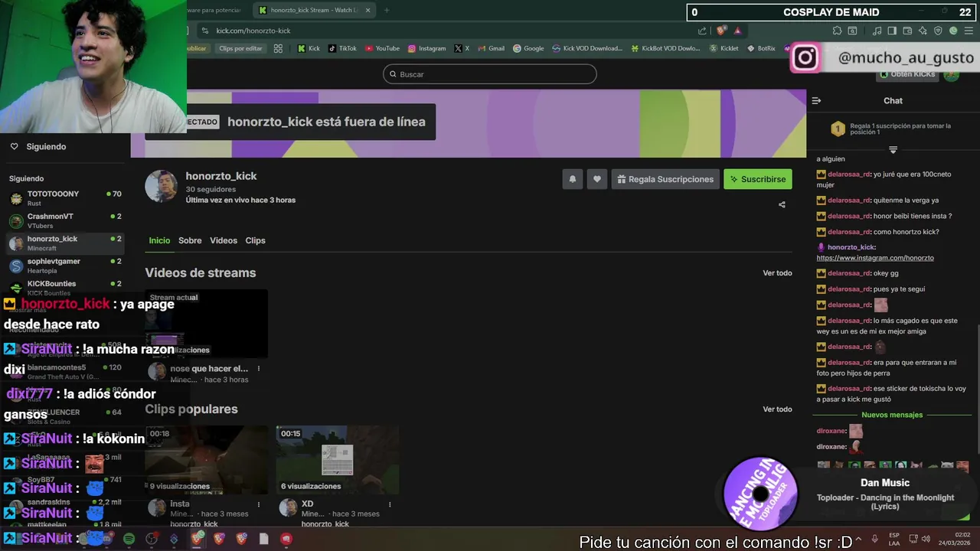The height and width of the screenshot is (551, 980).
Task: Select the honorzto_kick Stream browser tab
Action: point(314,10)
